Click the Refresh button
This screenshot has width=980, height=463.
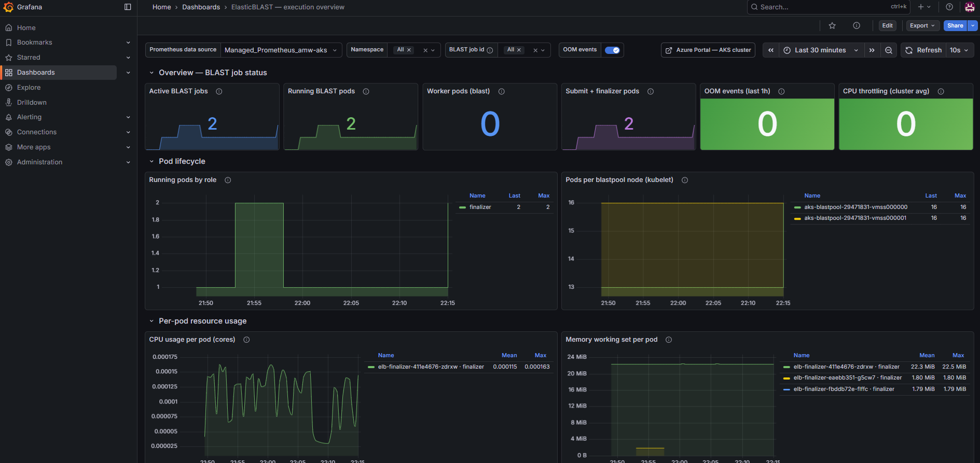click(x=923, y=50)
